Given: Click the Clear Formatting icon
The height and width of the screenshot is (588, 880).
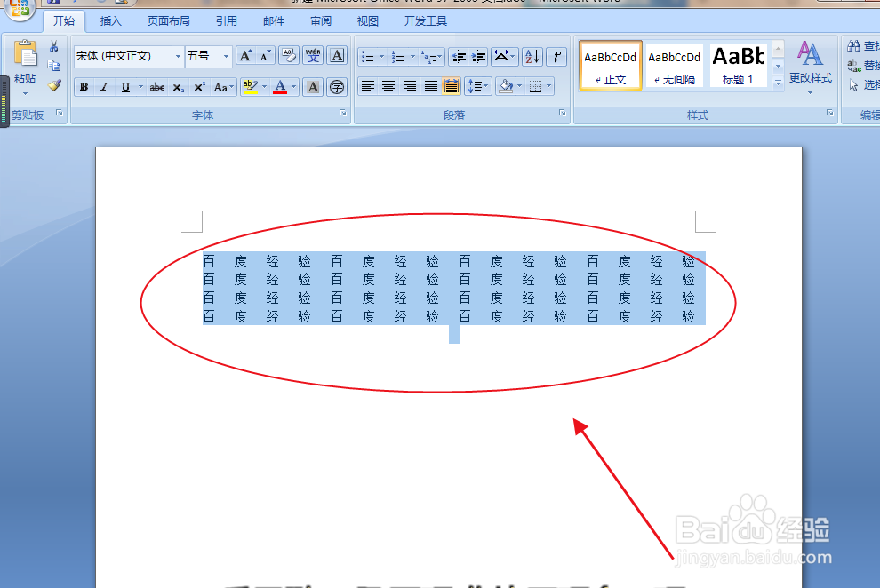Looking at the screenshot, I should pyautogui.click(x=289, y=56).
